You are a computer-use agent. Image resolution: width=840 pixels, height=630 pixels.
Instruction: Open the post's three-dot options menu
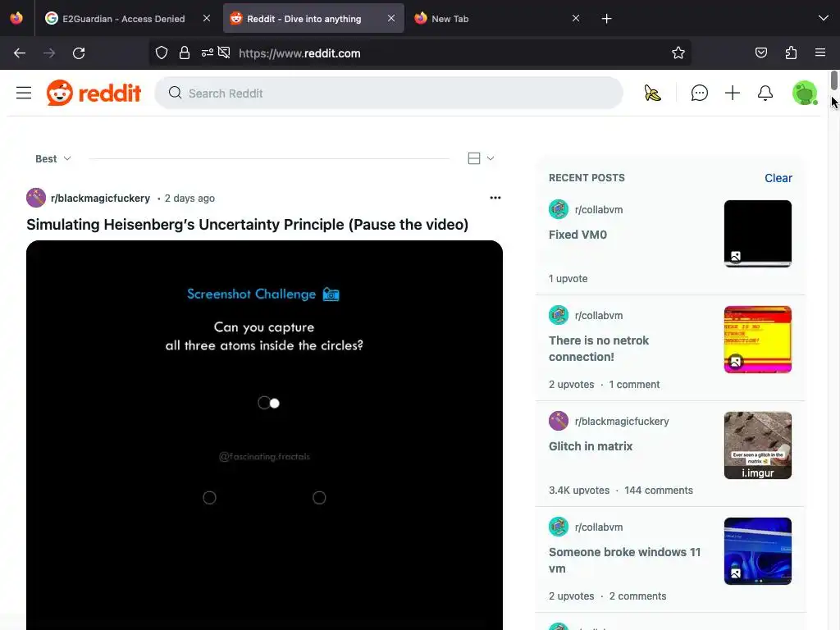tap(495, 198)
